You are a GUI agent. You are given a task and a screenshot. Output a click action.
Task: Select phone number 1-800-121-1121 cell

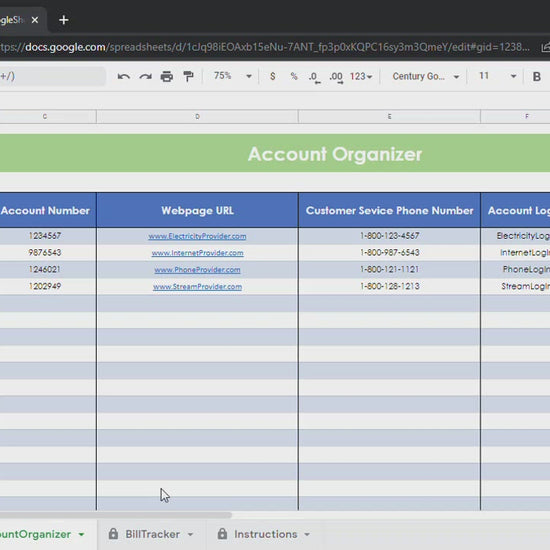[x=389, y=269]
